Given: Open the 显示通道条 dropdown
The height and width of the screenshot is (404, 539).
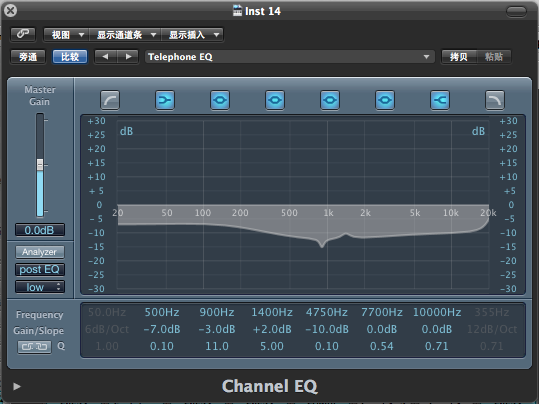Looking at the screenshot, I should (x=125, y=35).
